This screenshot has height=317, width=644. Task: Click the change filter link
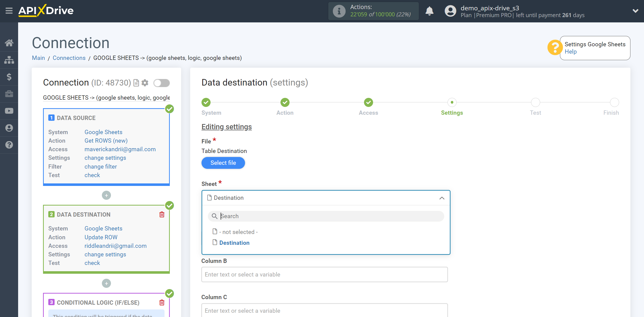[x=101, y=167]
